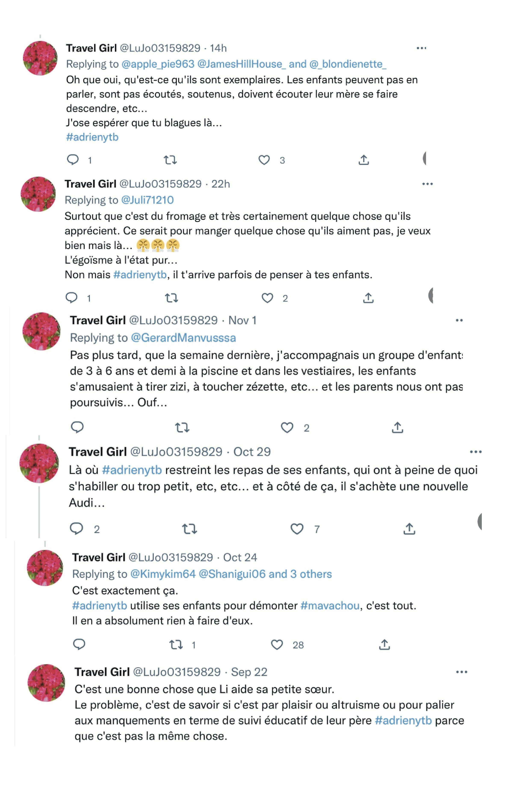Open the @GerardManvusssa mention link
513x812 pixels.
[183, 338]
